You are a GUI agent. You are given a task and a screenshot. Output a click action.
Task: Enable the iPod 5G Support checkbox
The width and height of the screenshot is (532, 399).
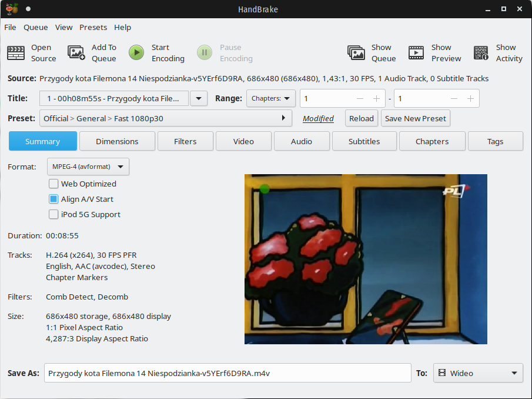click(53, 214)
